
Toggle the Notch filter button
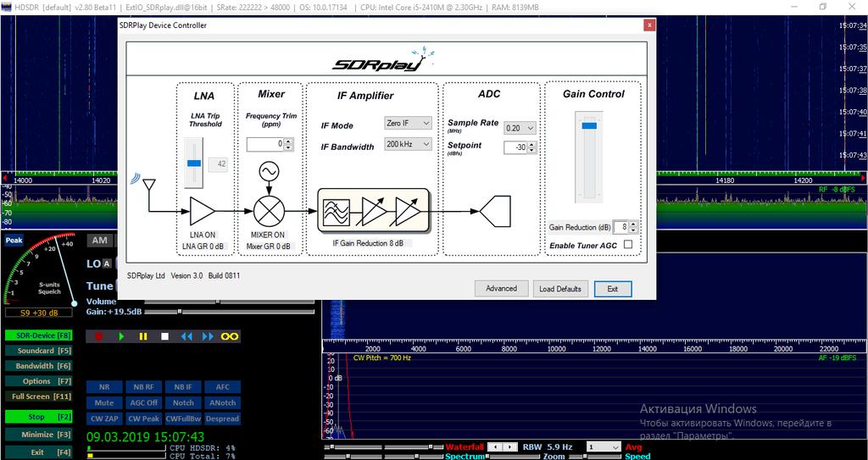coord(183,403)
